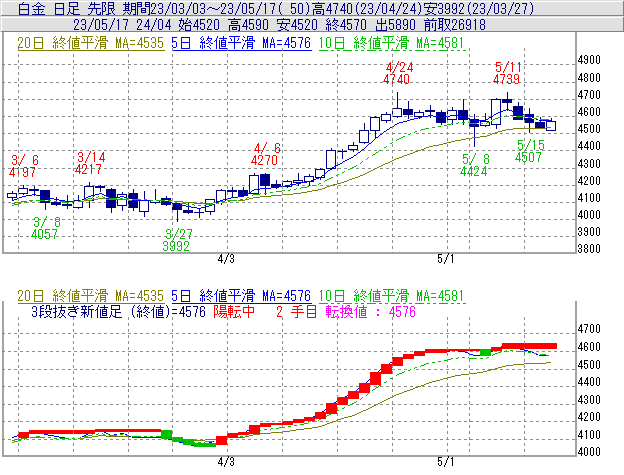Click the 3/6 4197 high label

click(x=23, y=166)
